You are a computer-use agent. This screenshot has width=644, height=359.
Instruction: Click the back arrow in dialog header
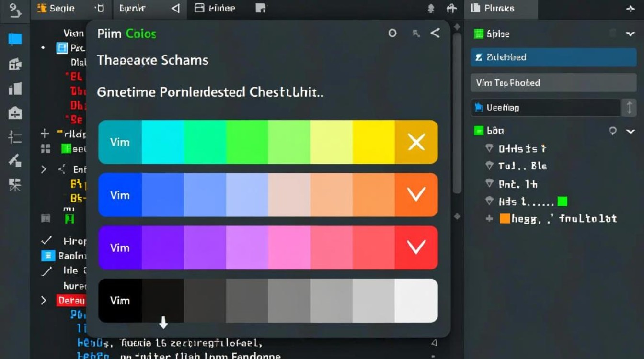click(x=435, y=33)
